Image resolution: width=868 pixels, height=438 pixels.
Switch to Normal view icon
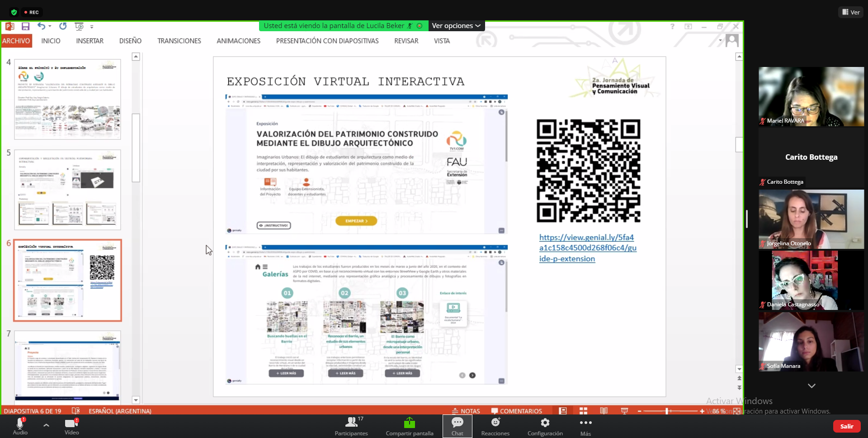(x=563, y=411)
